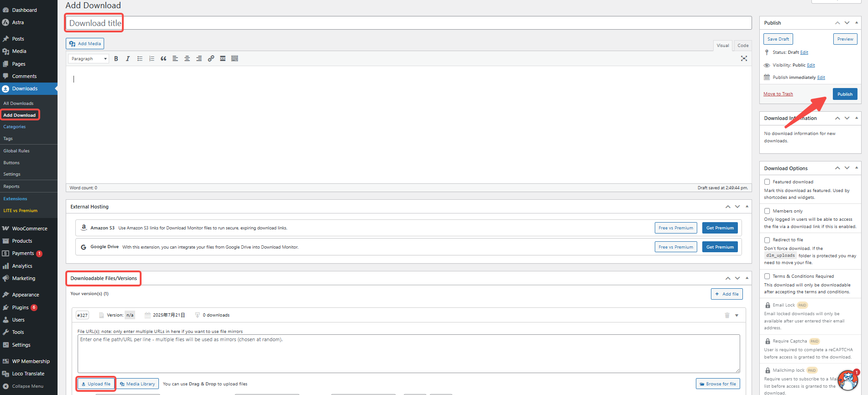Check the Members only option

click(x=767, y=211)
